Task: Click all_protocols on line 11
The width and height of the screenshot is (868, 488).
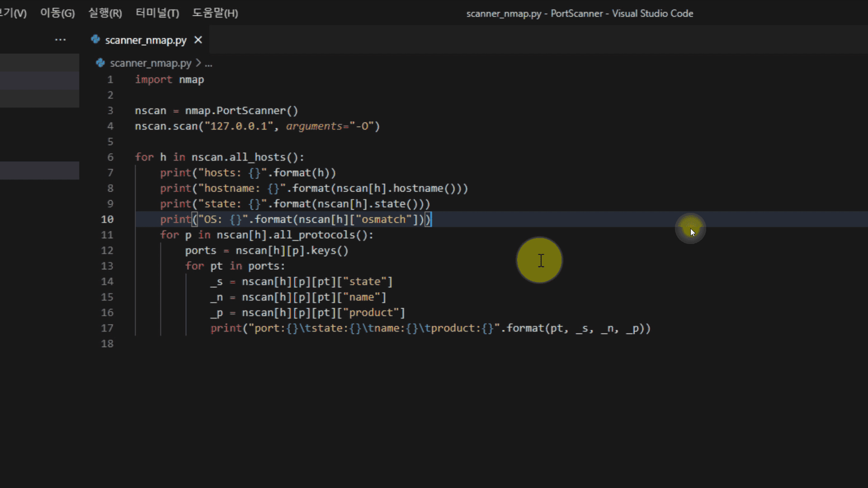Action: click(x=314, y=235)
